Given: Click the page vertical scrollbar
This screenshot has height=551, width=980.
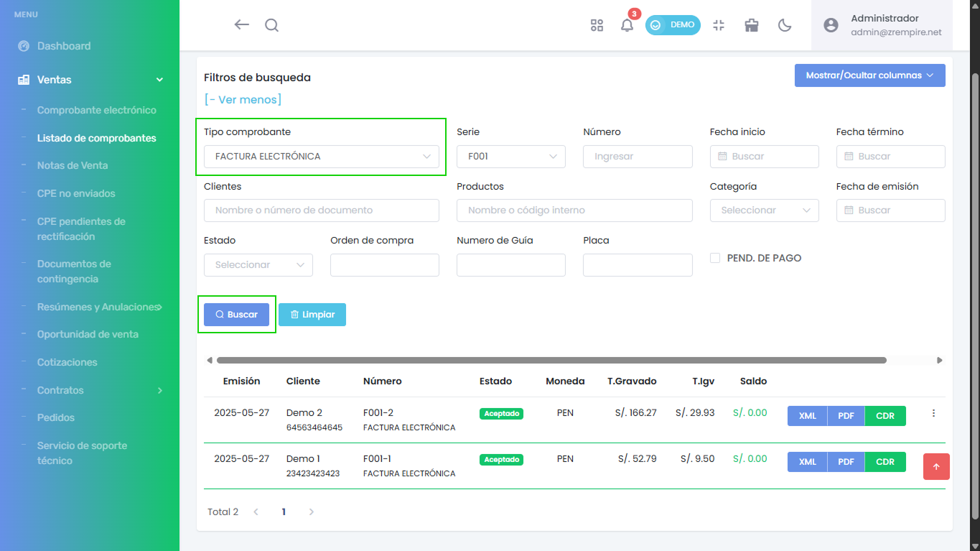Looking at the screenshot, I should point(975,296).
